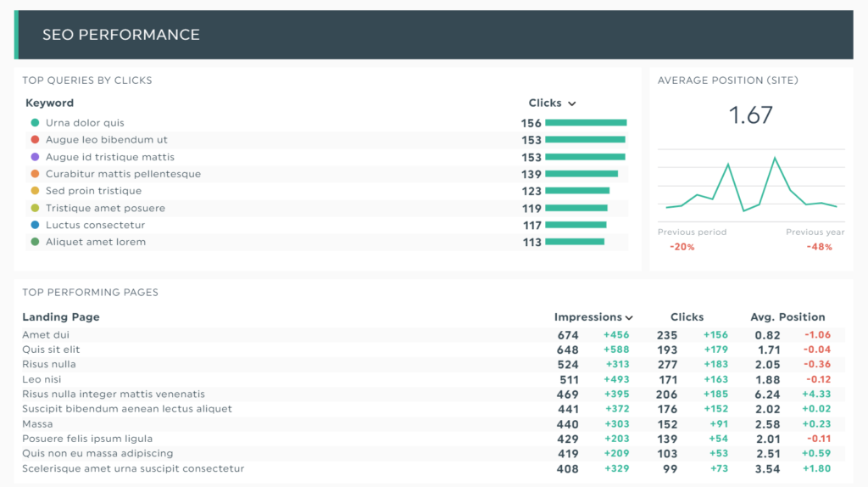Viewport: 868px width, 487px height.
Task: Click the Previous year -48% indicator
Action: click(820, 247)
